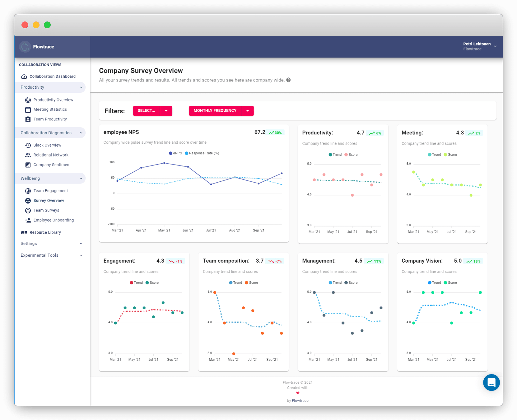Click the Relational Network icon
Viewport: 517px width, 420px height.
pyautogui.click(x=28, y=155)
